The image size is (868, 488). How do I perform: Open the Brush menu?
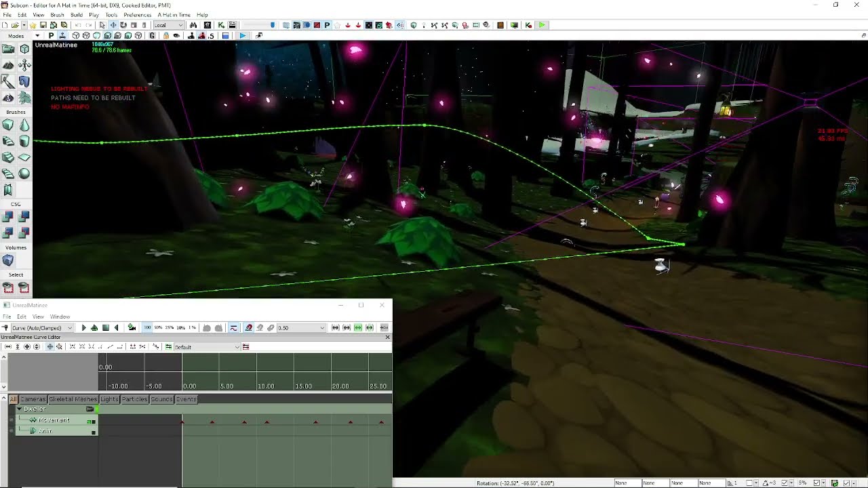click(x=57, y=14)
